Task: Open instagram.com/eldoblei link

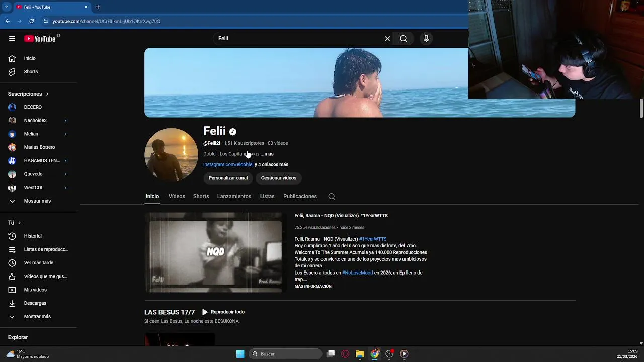Action: click(228, 165)
